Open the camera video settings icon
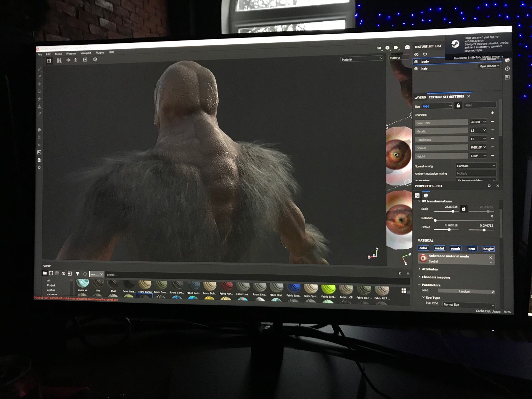Screen dimensions: 532x399 [396, 48]
